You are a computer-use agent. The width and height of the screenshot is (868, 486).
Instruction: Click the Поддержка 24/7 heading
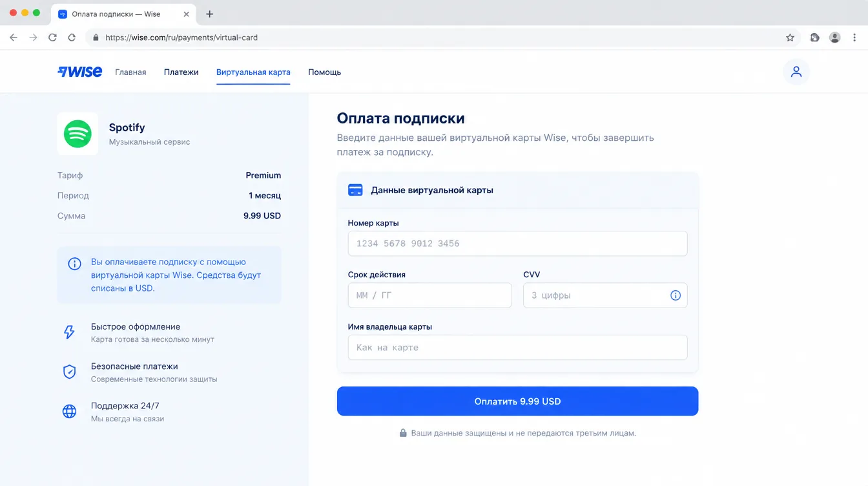(x=125, y=406)
